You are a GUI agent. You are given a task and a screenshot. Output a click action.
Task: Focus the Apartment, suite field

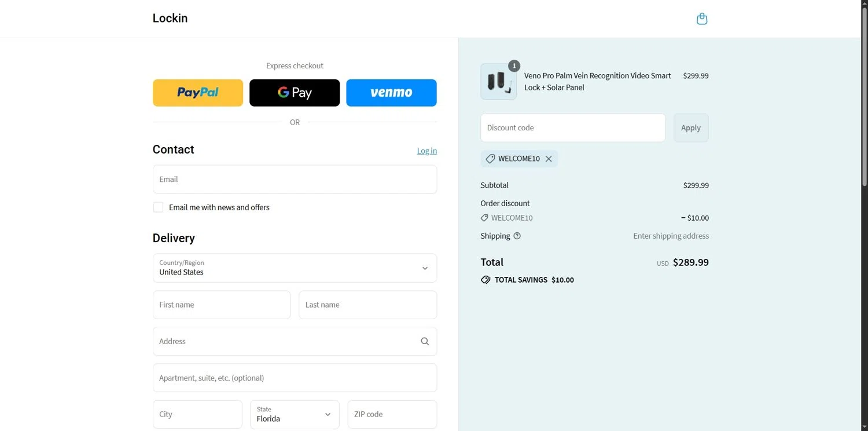tap(295, 378)
